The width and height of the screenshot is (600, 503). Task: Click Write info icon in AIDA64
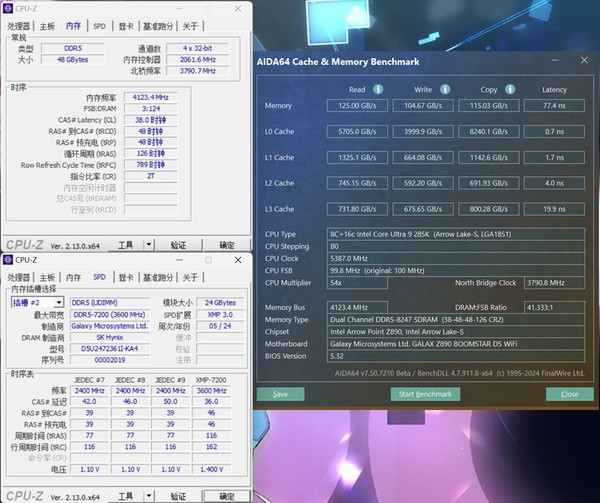[x=445, y=89]
